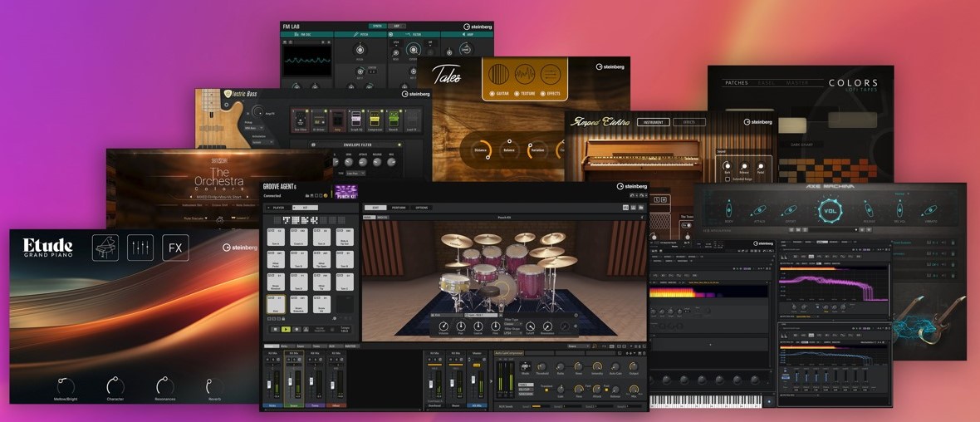This screenshot has width=980, height=422.
Task: Open the envelope filter Type dropdown
Action: 356,173
